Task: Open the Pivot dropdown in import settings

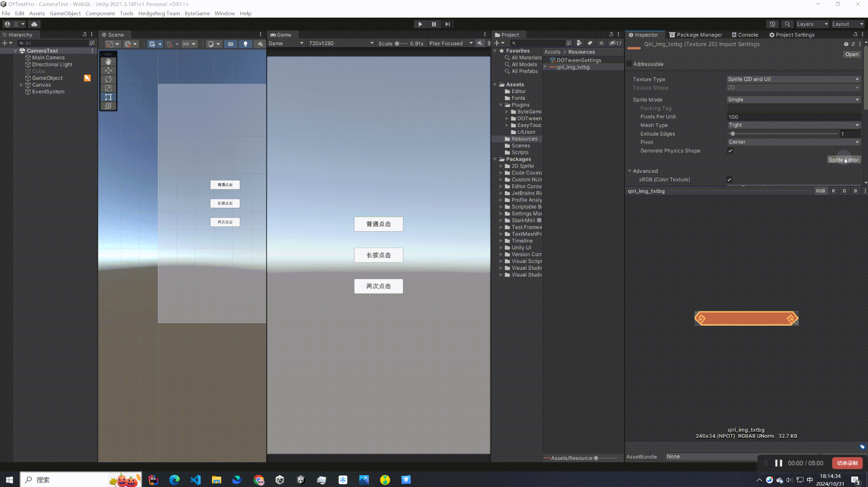Action: pos(793,142)
